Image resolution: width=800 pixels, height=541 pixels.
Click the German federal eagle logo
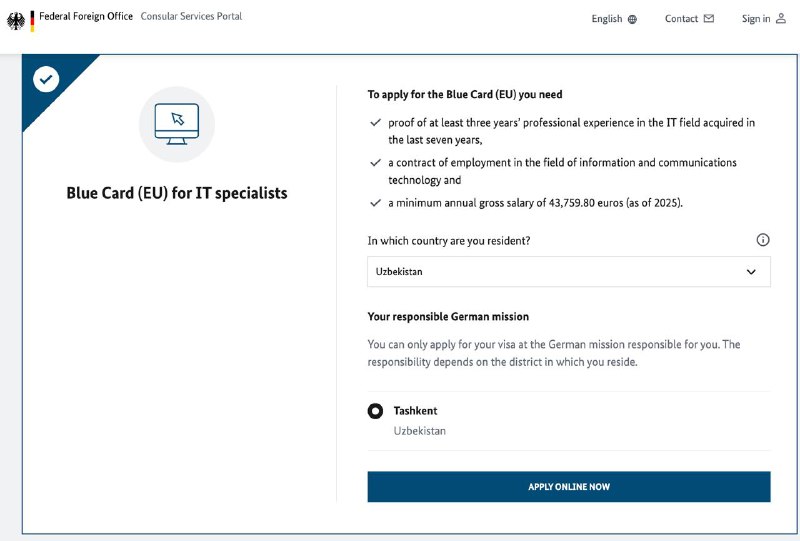pos(16,21)
